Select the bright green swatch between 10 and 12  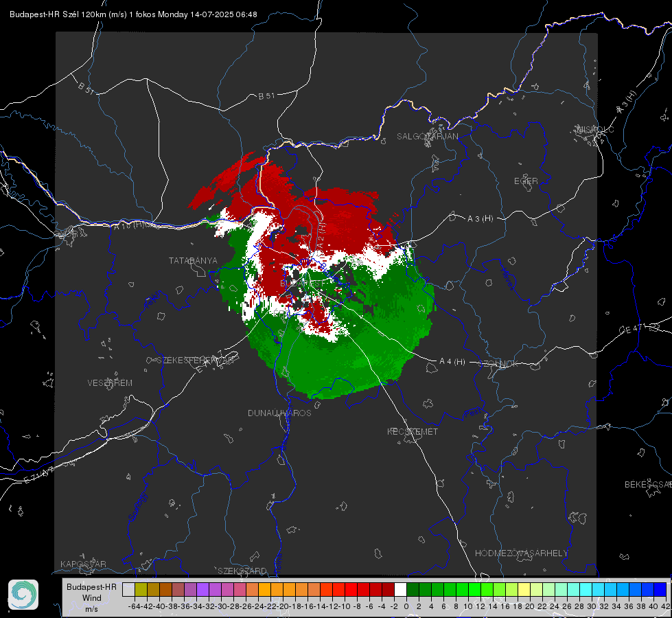[x=474, y=590]
